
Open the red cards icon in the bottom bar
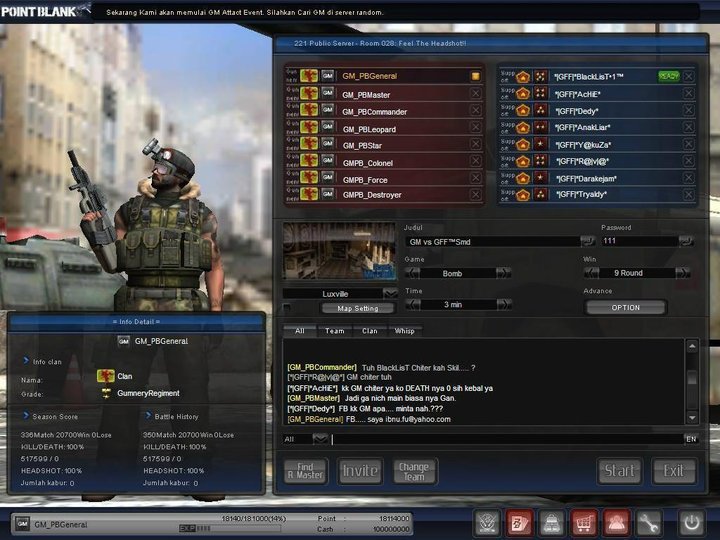[520, 523]
